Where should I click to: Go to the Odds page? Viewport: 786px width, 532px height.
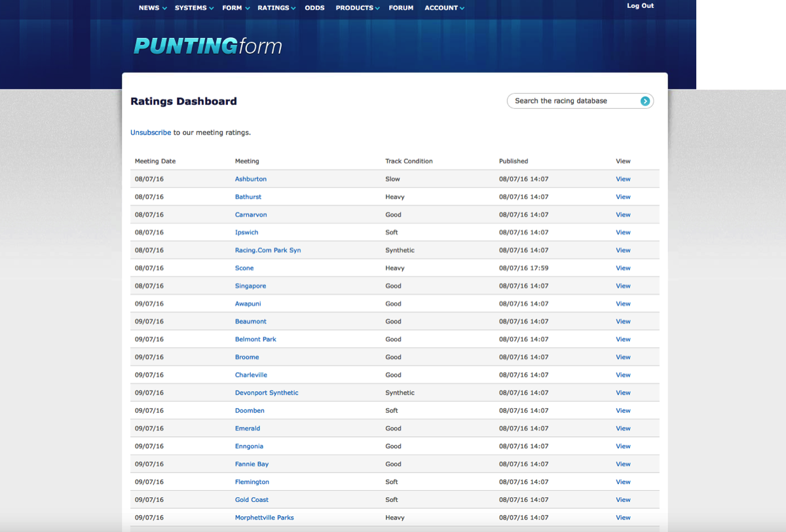pos(315,8)
